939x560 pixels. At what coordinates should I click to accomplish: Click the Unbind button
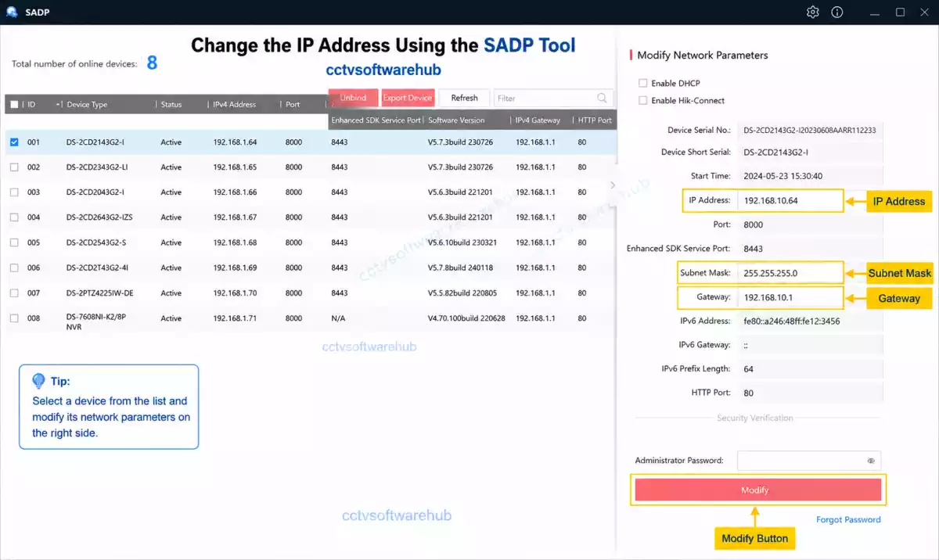point(353,98)
